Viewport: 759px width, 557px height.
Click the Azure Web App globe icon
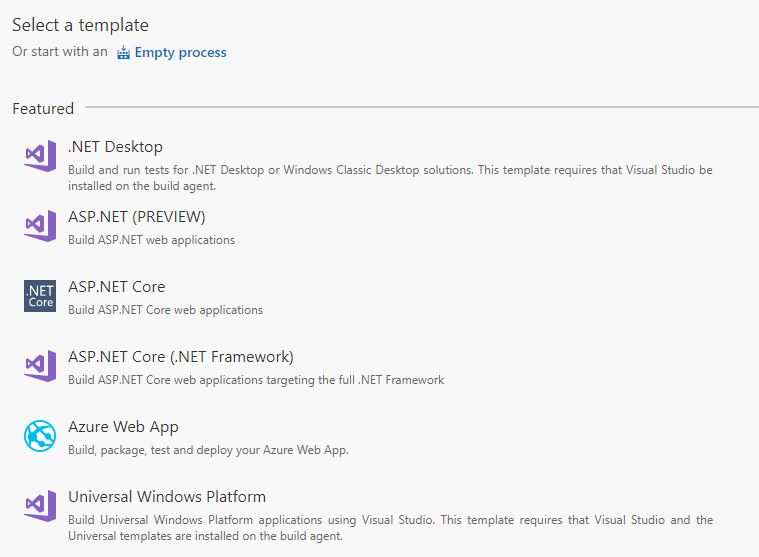click(40, 436)
